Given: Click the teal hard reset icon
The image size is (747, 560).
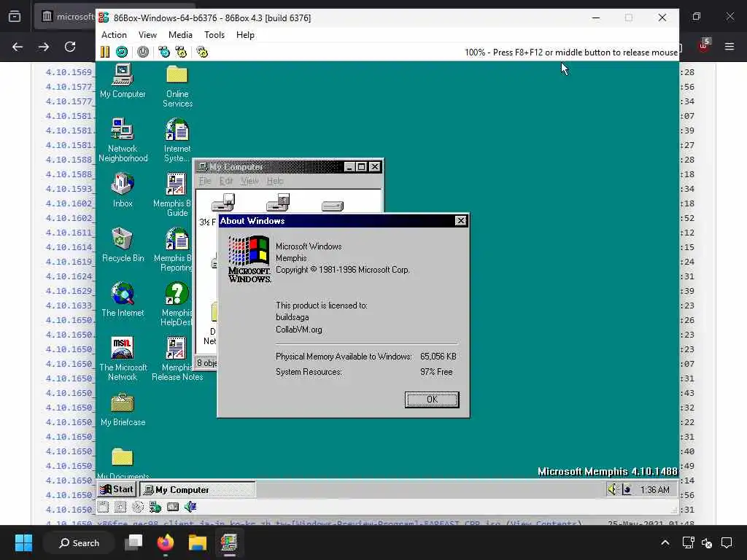Looking at the screenshot, I should (x=122, y=52).
